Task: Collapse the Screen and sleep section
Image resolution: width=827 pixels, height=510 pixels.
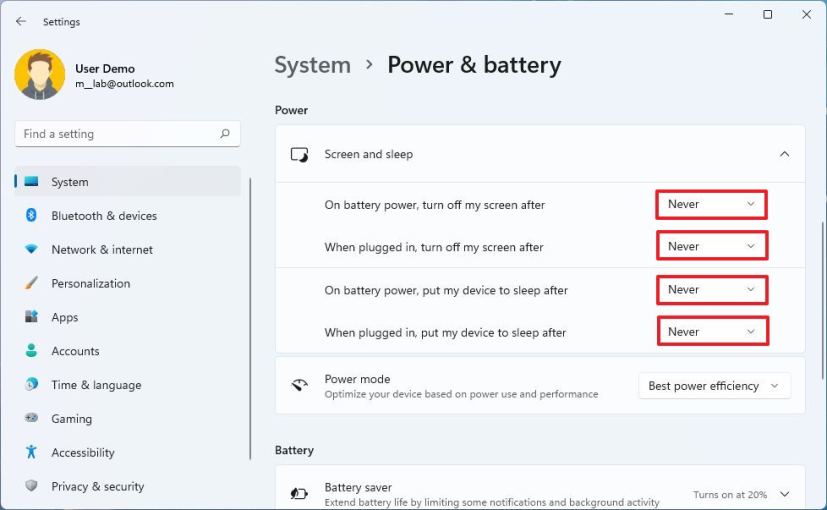Action: 784,155
